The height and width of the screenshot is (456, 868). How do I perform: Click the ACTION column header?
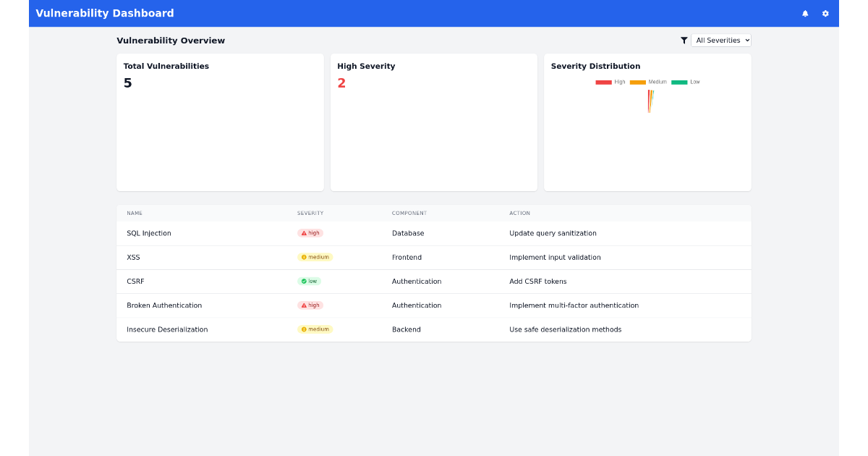[x=519, y=213]
